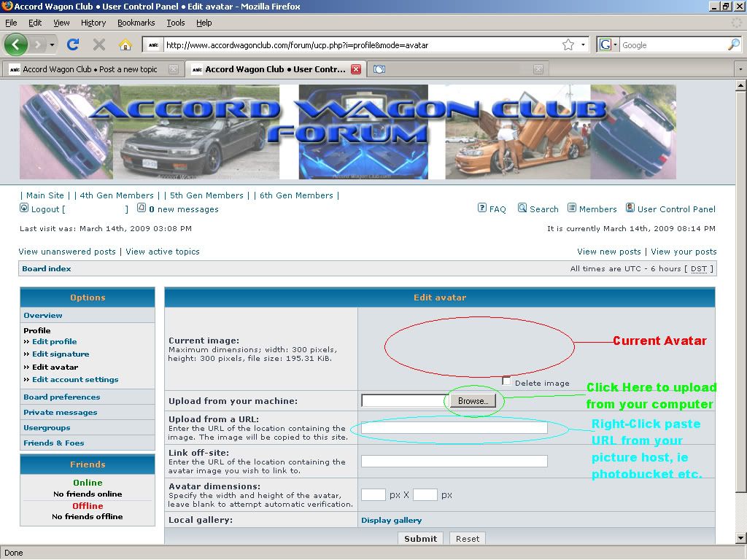Screen dimensions: 747x560
Task: Open the History menu
Action: (93, 23)
